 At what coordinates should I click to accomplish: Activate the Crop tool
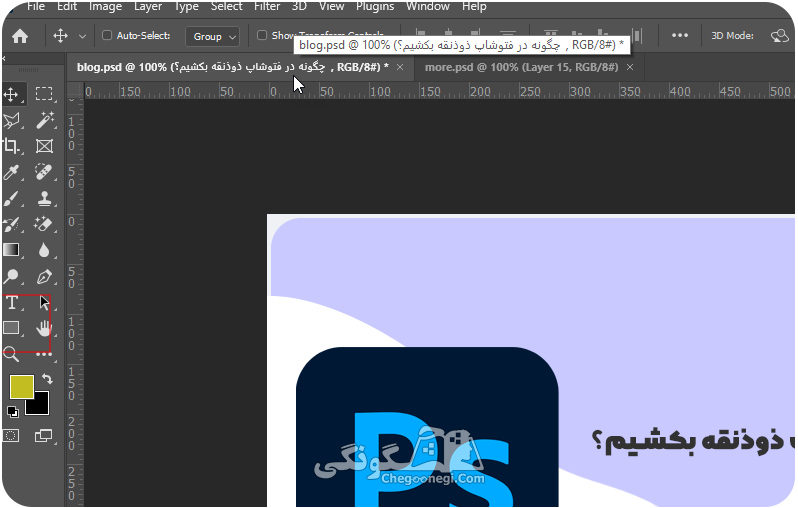[x=11, y=146]
